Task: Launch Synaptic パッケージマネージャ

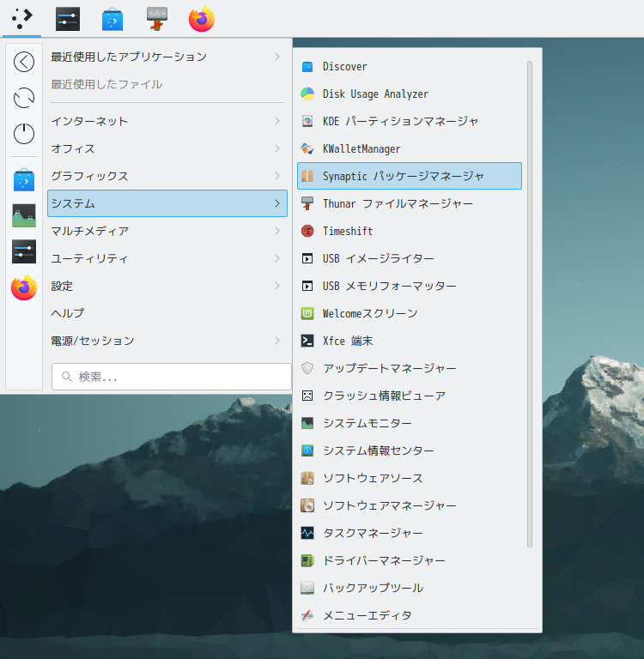Action: (410, 176)
